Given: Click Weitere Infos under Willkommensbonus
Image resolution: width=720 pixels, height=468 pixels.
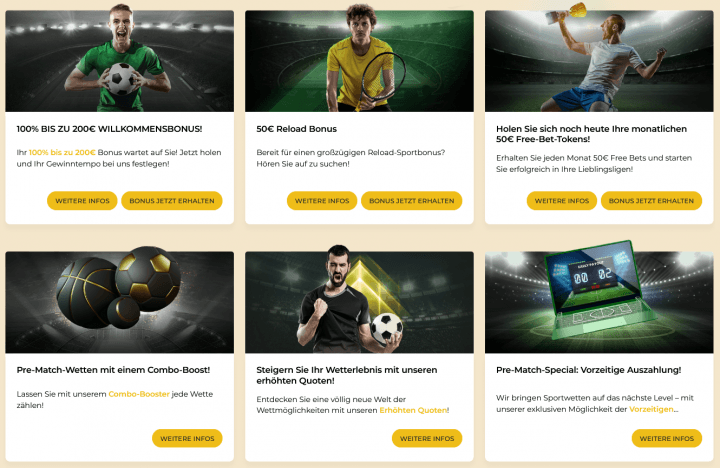Looking at the screenshot, I should tap(82, 201).
